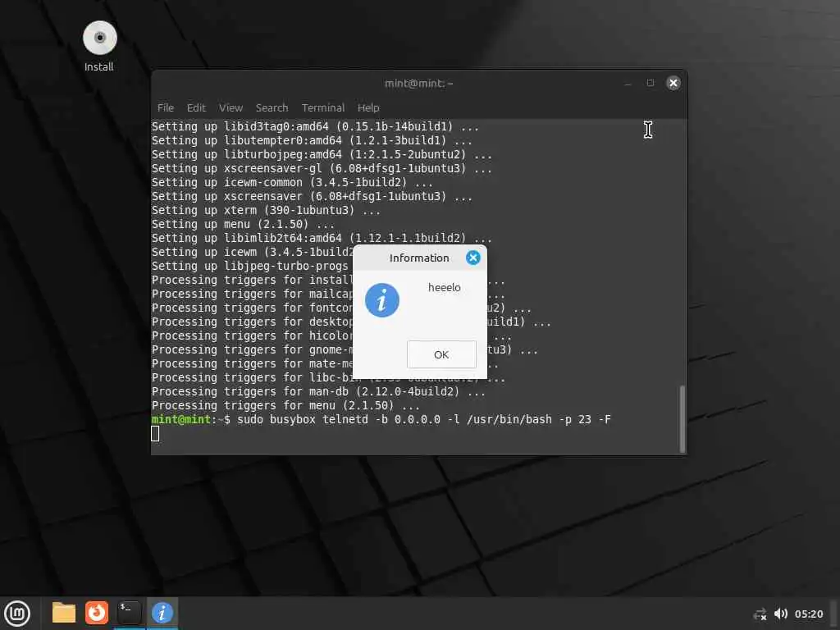Click the 'Setting up libid3tag0:amd64' line
This screenshot has width=840, height=630.
pyautogui.click(x=315, y=126)
